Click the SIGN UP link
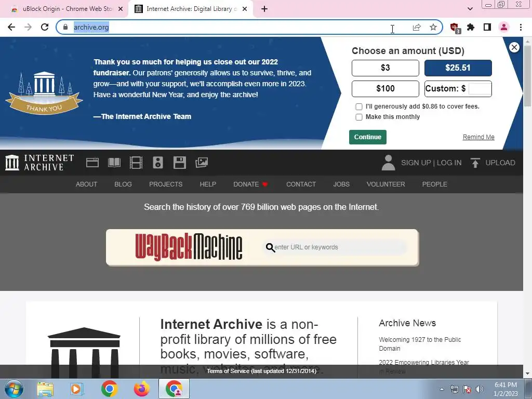This screenshot has width=532, height=399. 416,163
